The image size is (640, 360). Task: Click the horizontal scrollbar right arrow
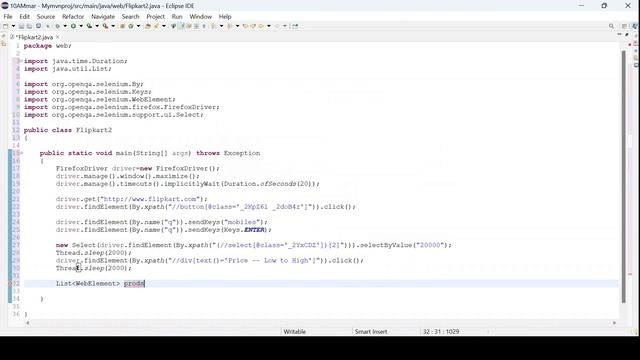coord(614,323)
